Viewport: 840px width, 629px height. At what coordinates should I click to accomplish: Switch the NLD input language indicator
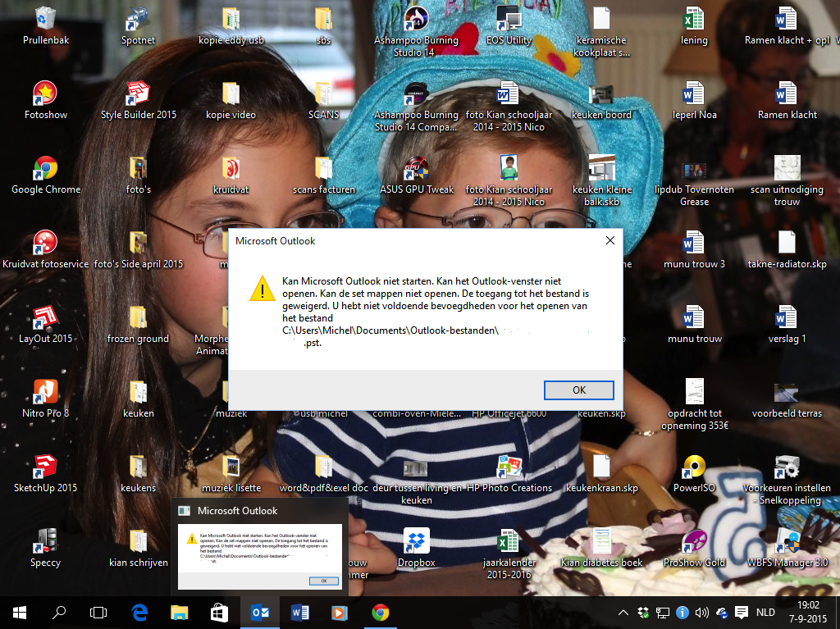pos(765,613)
